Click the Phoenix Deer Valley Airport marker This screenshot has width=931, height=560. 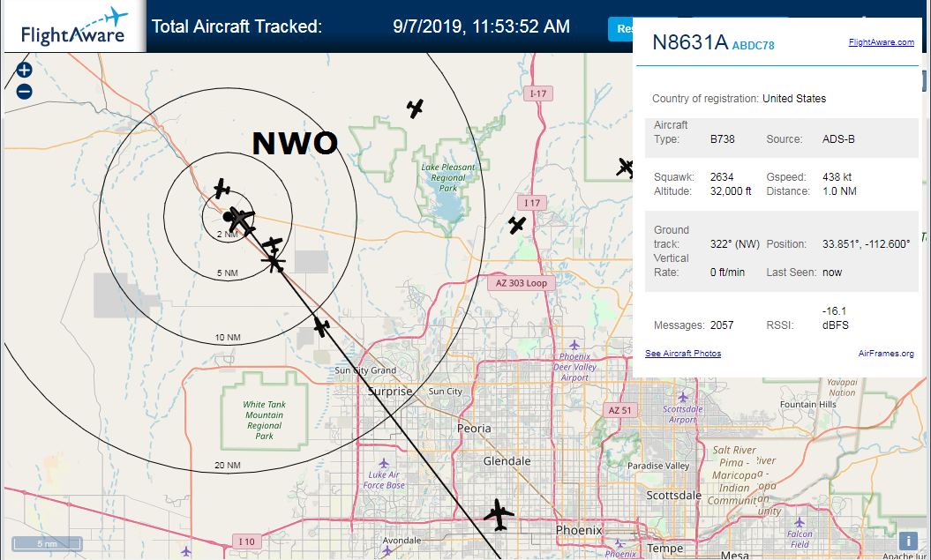[574, 345]
